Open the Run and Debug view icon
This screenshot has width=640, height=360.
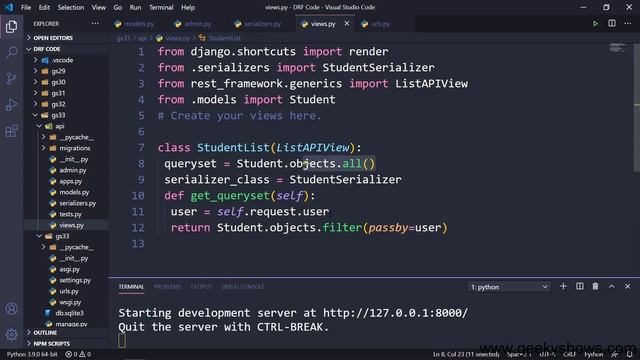[11, 105]
